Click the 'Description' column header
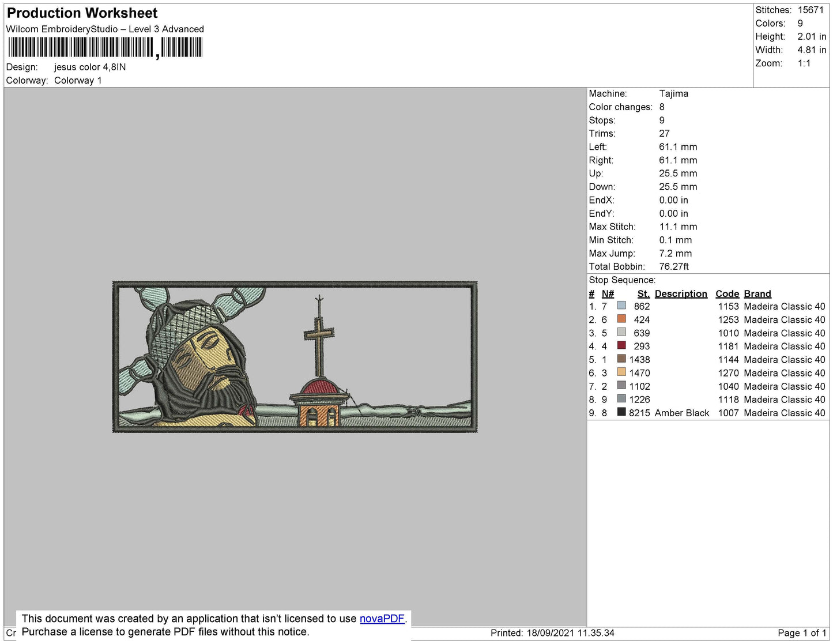 [681, 293]
